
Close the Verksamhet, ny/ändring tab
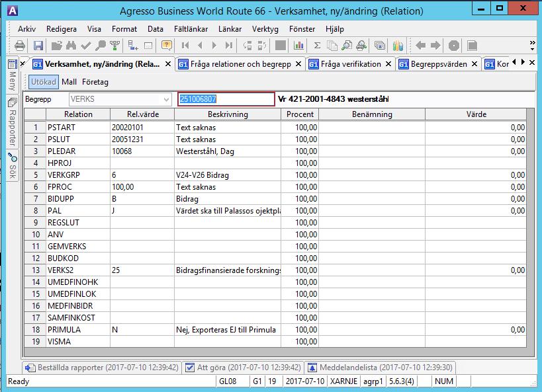tap(168, 64)
